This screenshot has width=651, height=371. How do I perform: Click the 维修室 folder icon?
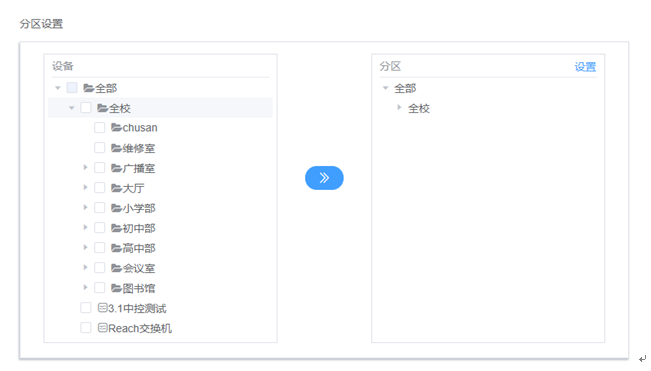[116, 148]
